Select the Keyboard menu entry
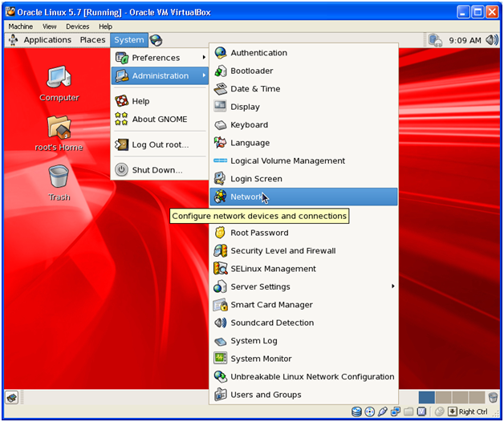The width and height of the screenshot is (504, 422). [x=303, y=124]
